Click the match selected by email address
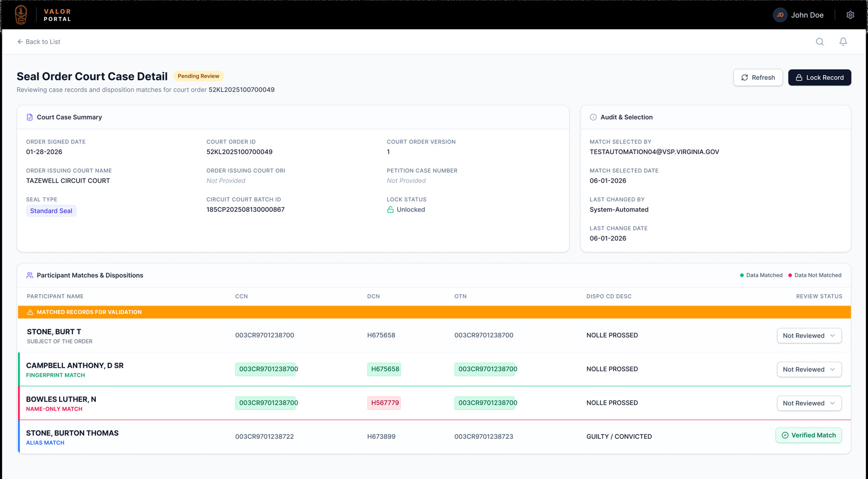868x479 pixels. point(654,152)
